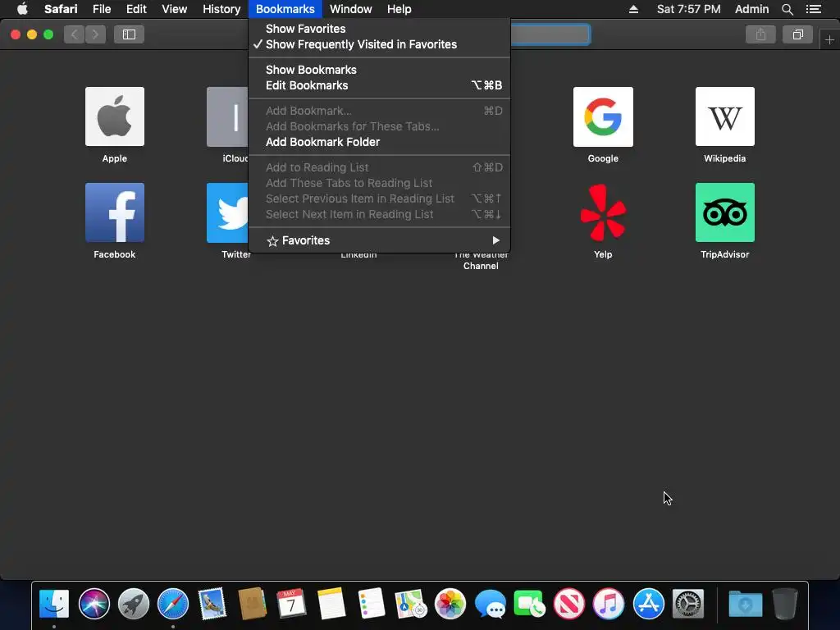This screenshot has width=840, height=630.
Task: Expand the Favorites submenu
Action: [379, 240]
